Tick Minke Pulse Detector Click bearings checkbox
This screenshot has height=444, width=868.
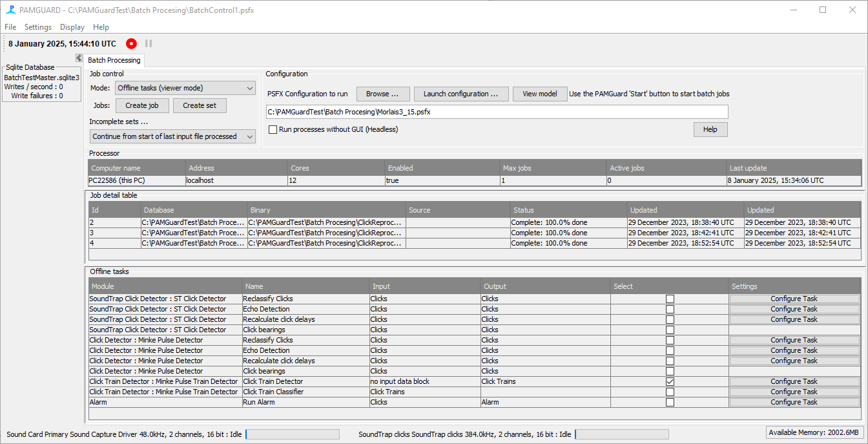pos(670,371)
